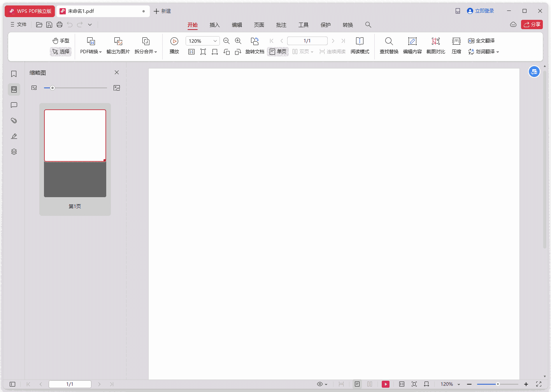Switch to 选择 mode
551x392 pixels.
point(60,51)
